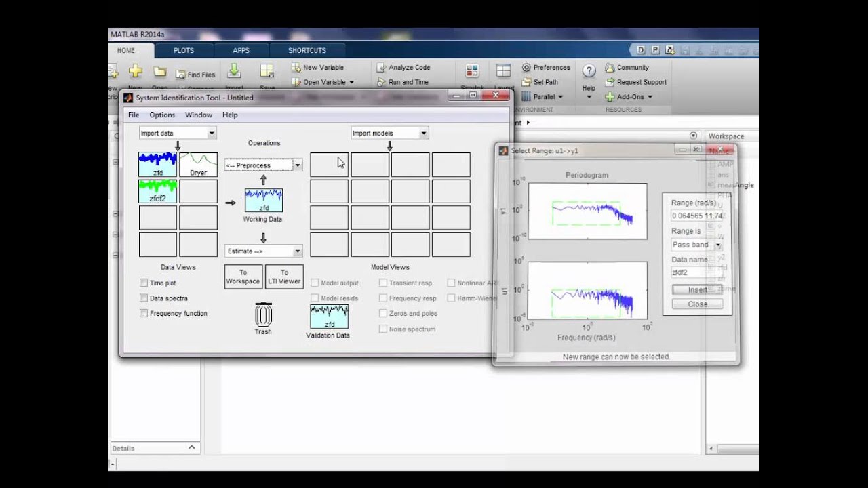Click the Working Data zfd icon

point(264,201)
